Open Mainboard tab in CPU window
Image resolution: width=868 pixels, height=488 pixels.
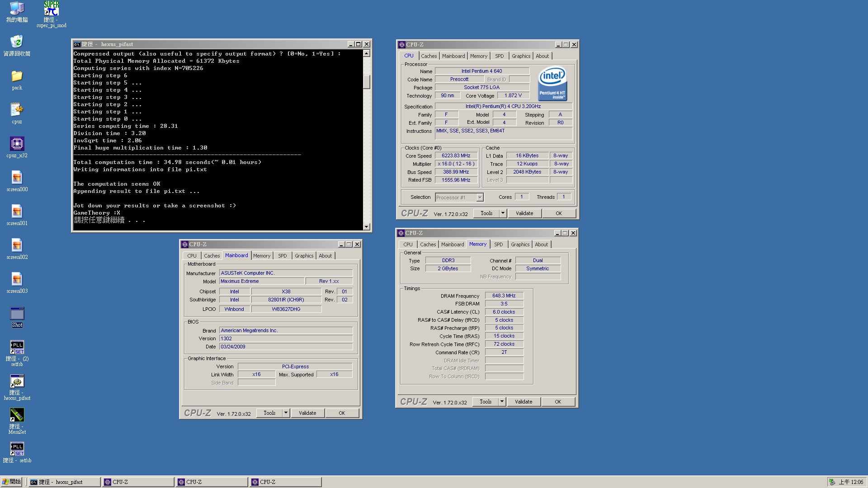[x=453, y=56]
